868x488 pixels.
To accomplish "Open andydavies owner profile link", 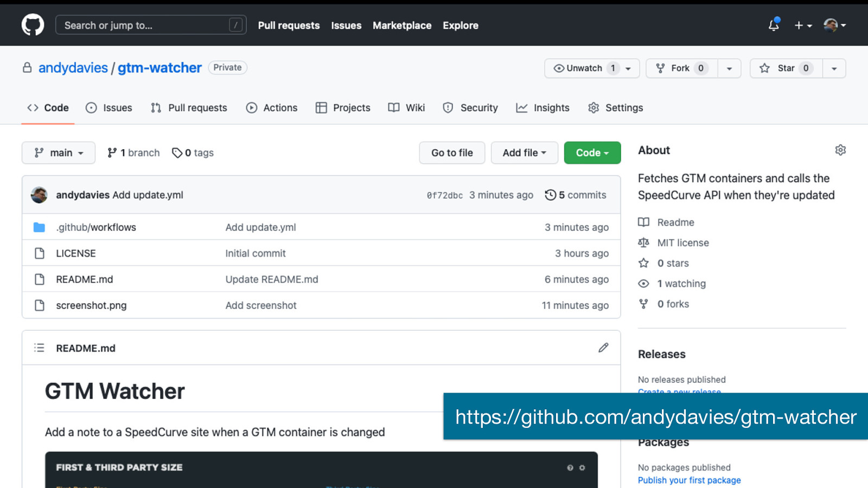I will click(x=73, y=68).
